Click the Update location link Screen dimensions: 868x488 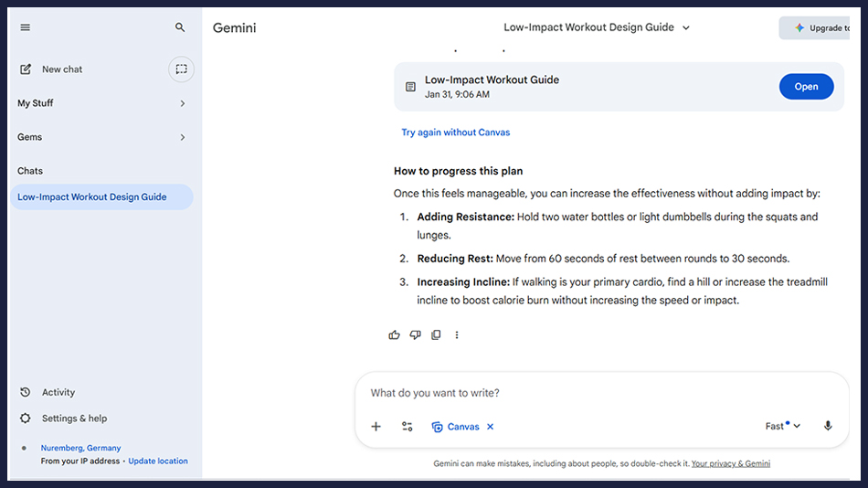pos(158,461)
